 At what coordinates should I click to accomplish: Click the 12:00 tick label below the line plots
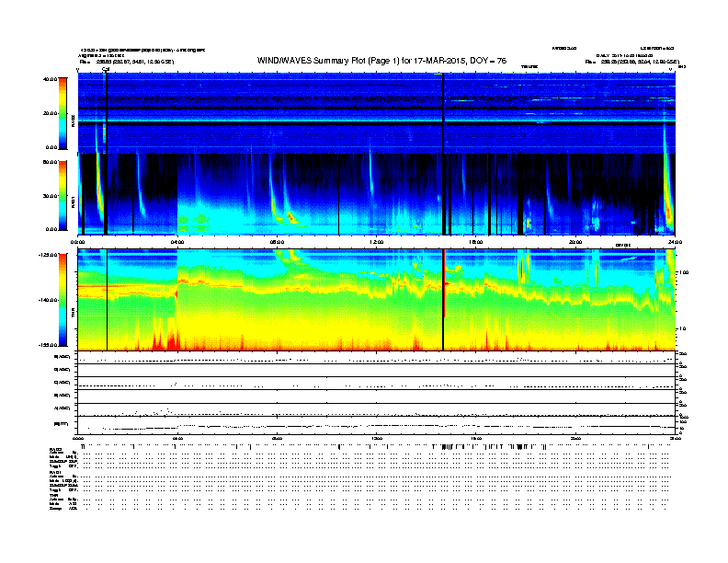tap(377, 438)
